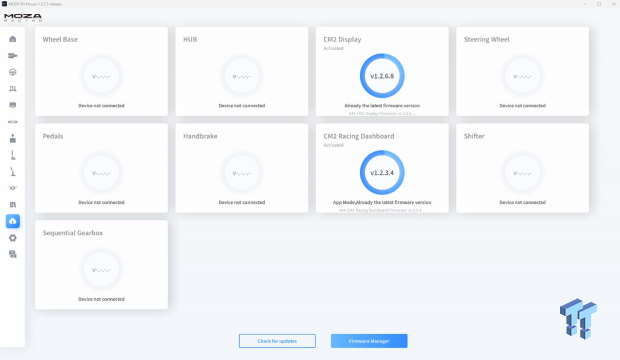Image resolution: width=620 pixels, height=360 pixels.
Task: Click CM2 Display v1.2.6.8 version ring
Action: coord(382,76)
